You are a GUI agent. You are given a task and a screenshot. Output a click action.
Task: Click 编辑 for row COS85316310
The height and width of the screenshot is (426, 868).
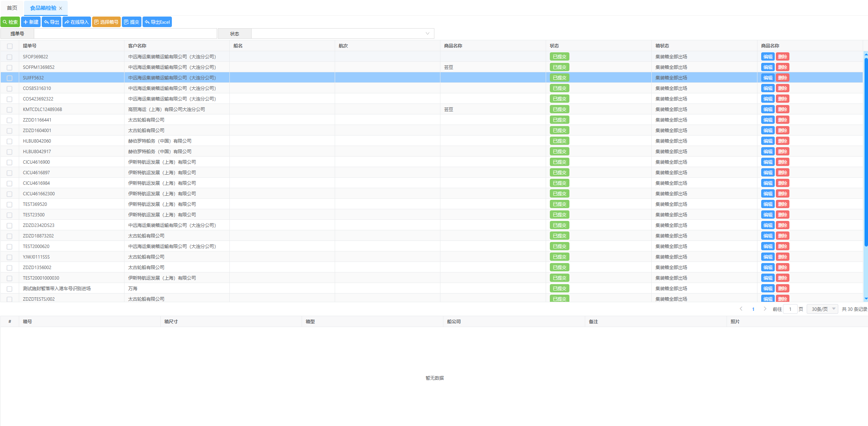point(768,88)
